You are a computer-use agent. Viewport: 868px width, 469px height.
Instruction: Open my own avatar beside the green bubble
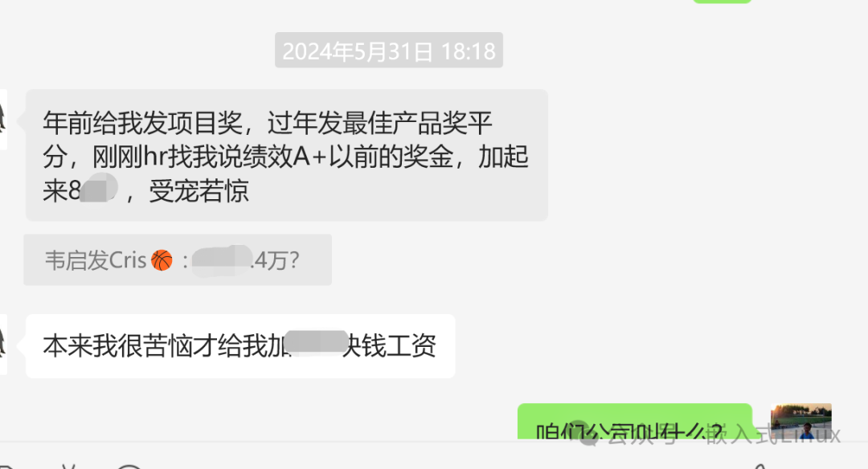(x=801, y=422)
